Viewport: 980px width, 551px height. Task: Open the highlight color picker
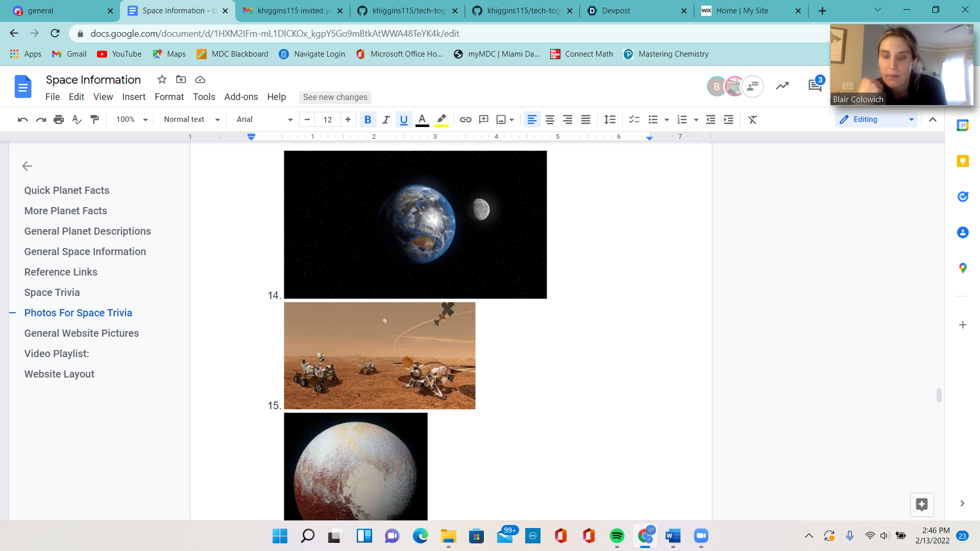[442, 119]
